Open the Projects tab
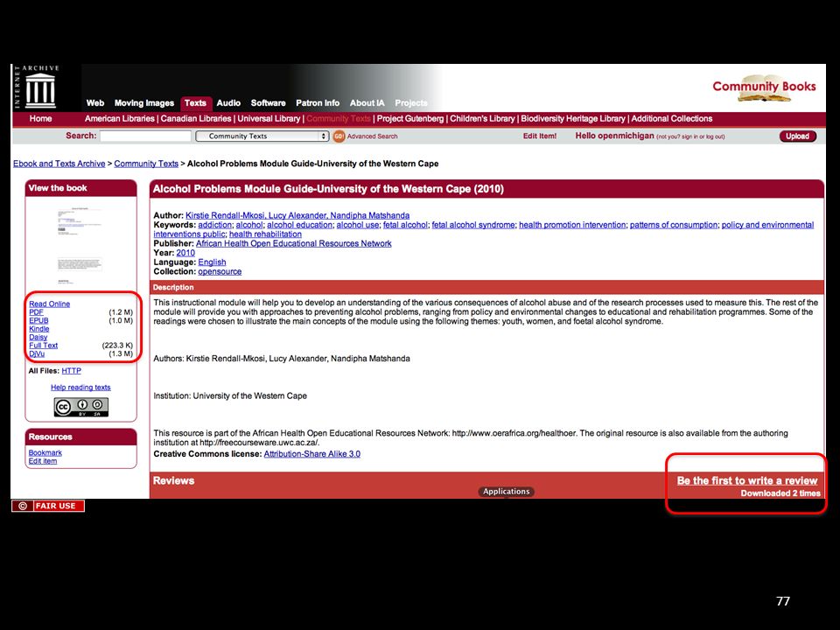The height and width of the screenshot is (630, 840). [411, 103]
